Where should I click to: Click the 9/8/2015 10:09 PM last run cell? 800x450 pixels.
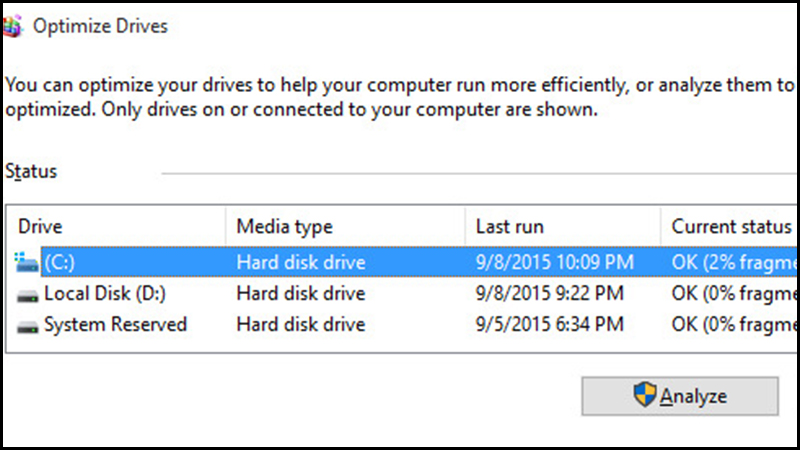[x=555, y=262]
